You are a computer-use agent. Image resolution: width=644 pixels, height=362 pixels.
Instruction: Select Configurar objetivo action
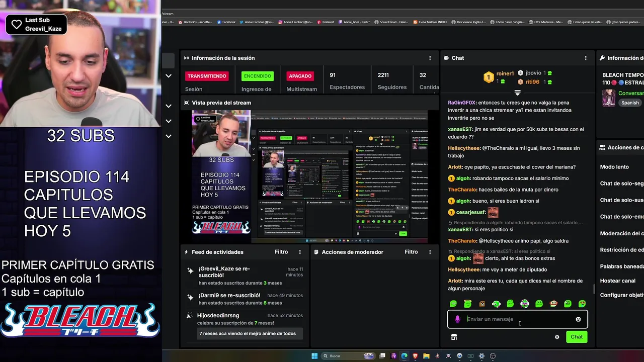point(622,295)
